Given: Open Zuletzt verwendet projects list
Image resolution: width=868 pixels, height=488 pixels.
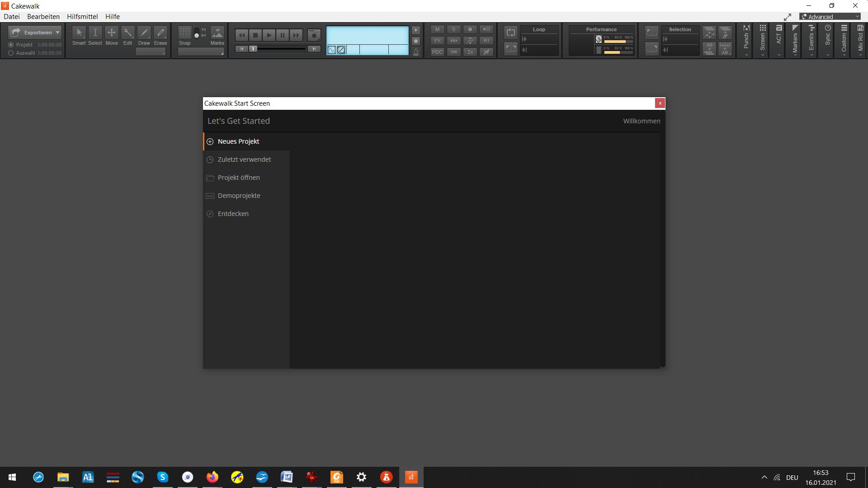Looking at the screenshot, I should click(x=244, y=160).
